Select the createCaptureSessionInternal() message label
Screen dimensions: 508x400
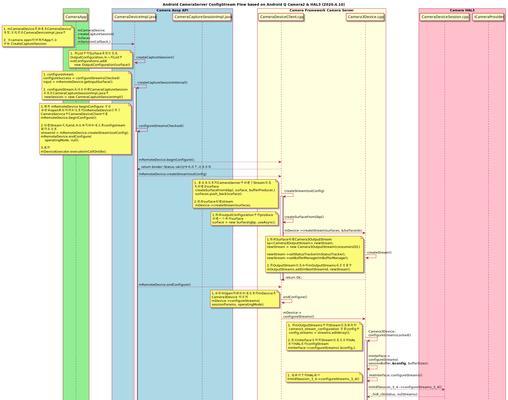pos(162,83)
